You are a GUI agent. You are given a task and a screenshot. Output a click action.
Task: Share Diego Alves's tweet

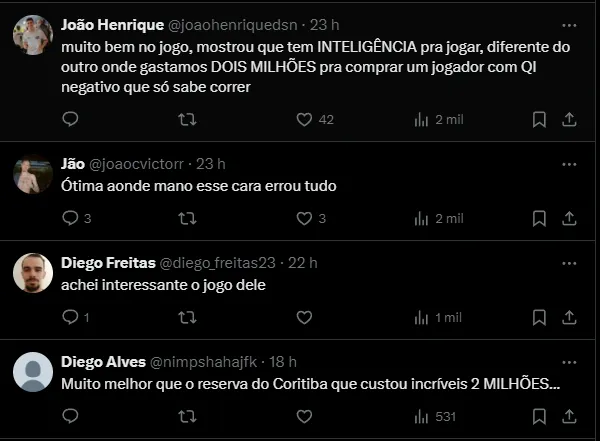coord(569,416)
